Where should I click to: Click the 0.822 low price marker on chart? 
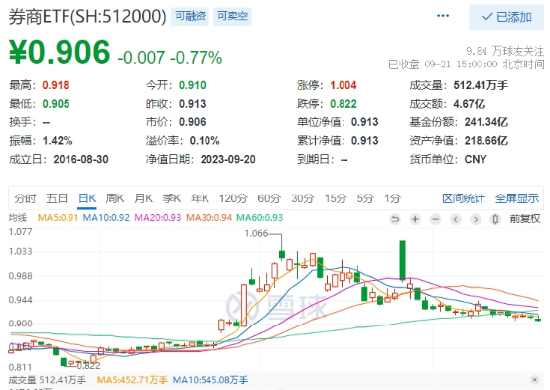pos(88,366)
